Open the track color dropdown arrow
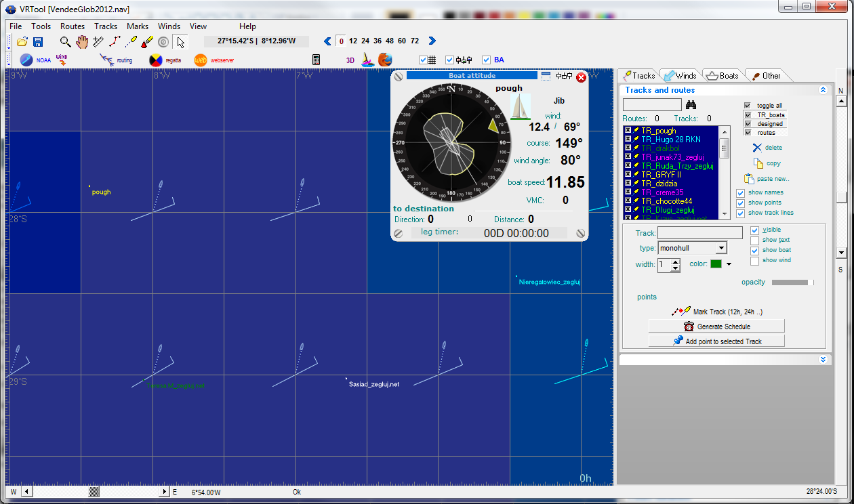854x504 pixels. point(729,264)
